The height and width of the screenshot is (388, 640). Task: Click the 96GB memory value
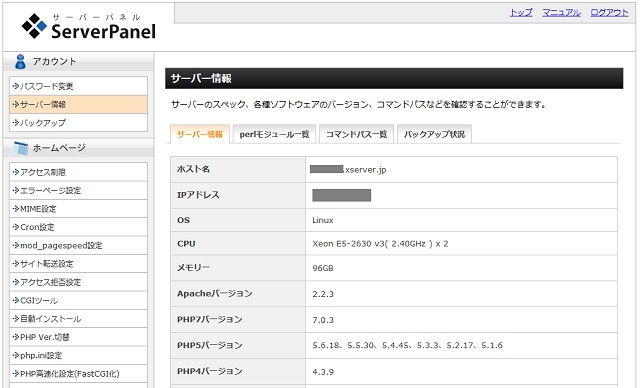tap(323, 268)
